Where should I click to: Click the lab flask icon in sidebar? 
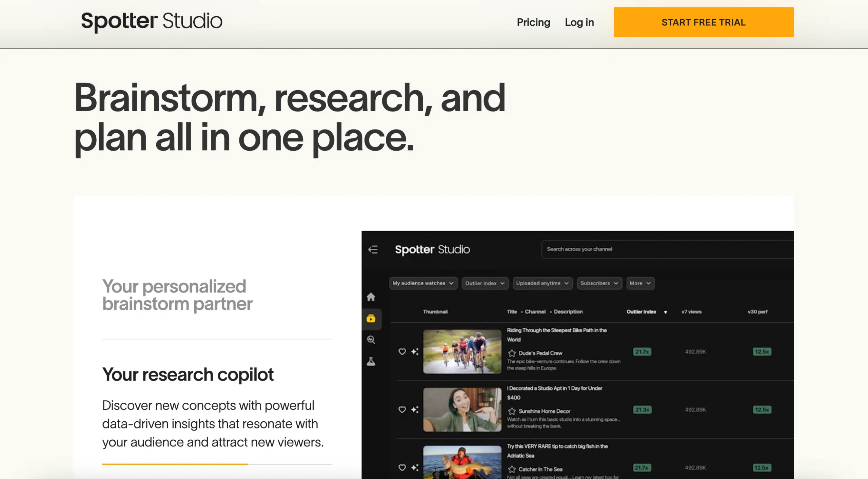click(x=371, y=361)
